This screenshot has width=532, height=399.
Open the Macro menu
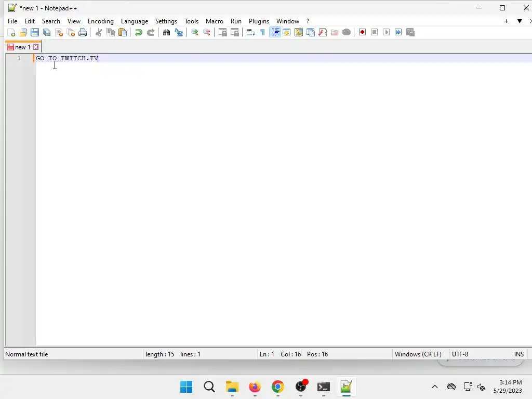point(215,21)
